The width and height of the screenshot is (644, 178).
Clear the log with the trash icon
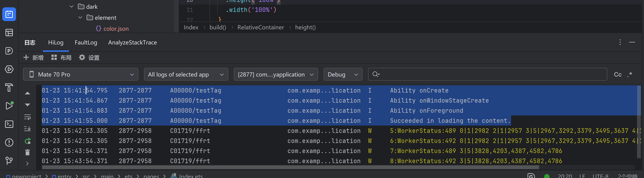(x=28, y=152)
